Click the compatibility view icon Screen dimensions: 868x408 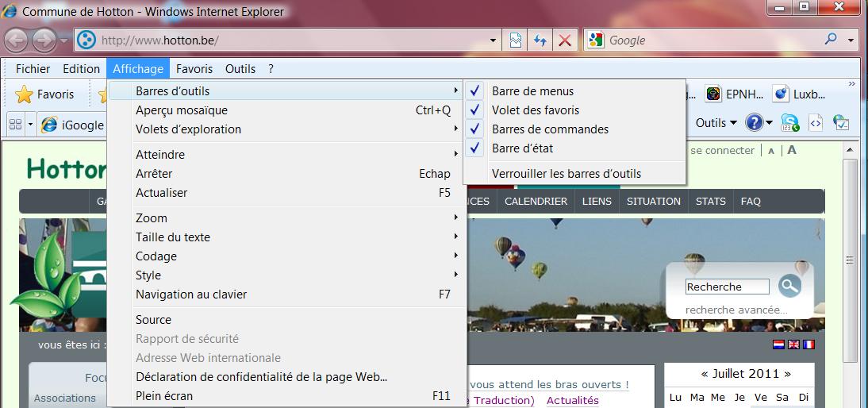(x=516, y=40)
